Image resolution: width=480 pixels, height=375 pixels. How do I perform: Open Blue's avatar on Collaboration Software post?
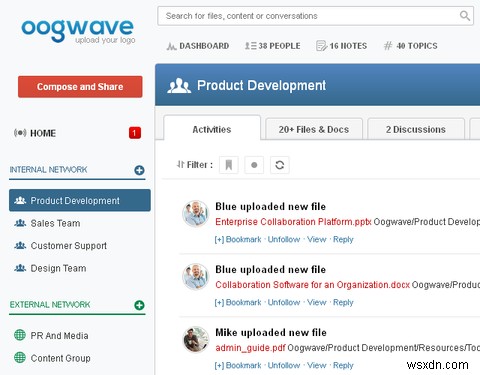coord(196,276)
